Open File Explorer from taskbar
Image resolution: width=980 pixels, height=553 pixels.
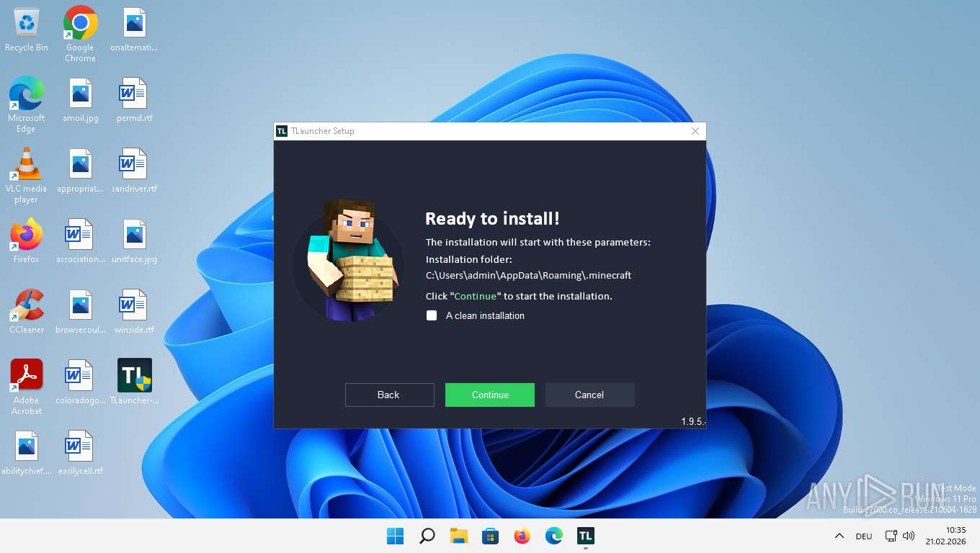tap(459, 536)
